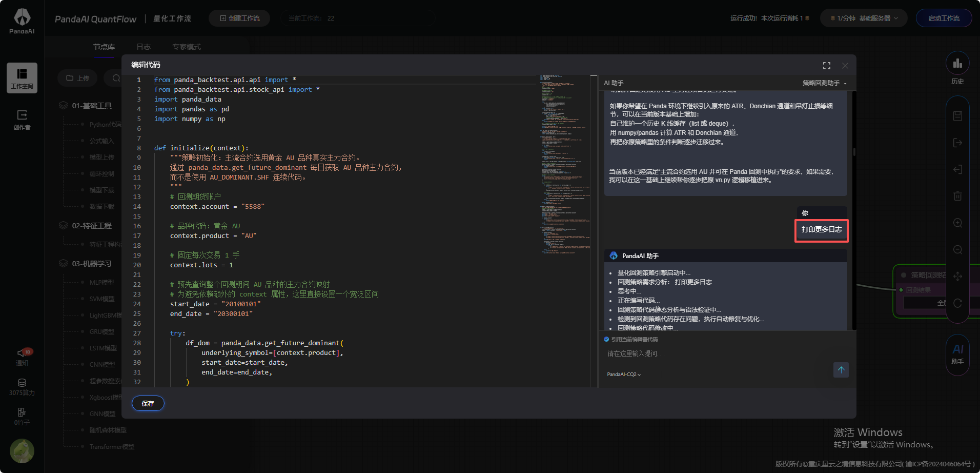Open the 通知 notifications megaphone icon
980x473 pixels.
[22, 357]
